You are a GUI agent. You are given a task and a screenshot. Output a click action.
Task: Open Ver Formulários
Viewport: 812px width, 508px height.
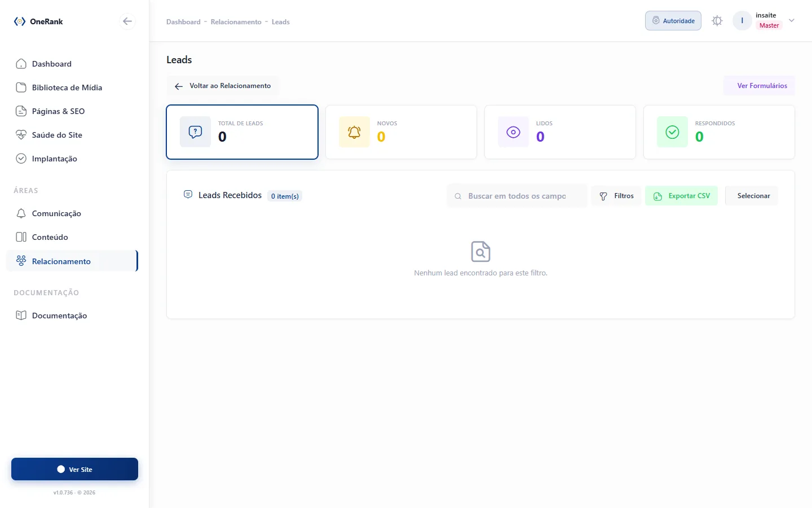point(760,86)
